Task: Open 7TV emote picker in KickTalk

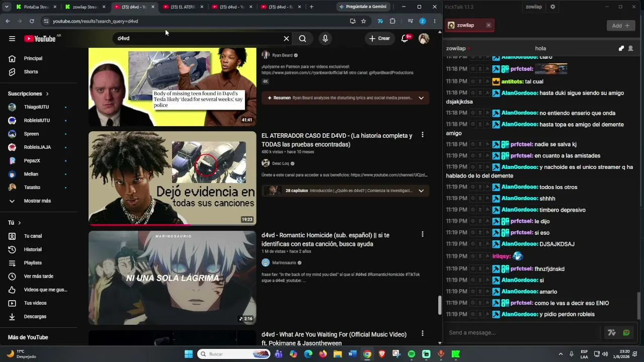Action: click(612, 333)
